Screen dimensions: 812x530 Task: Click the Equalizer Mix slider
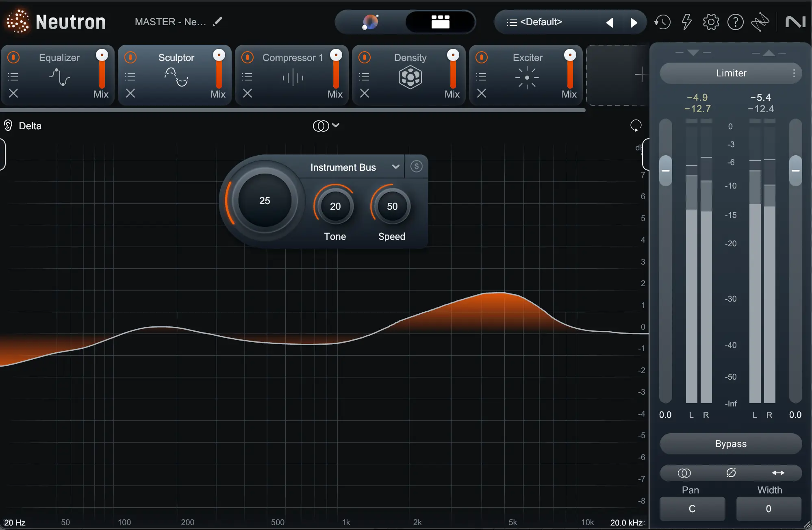click(x=102, y=69)
